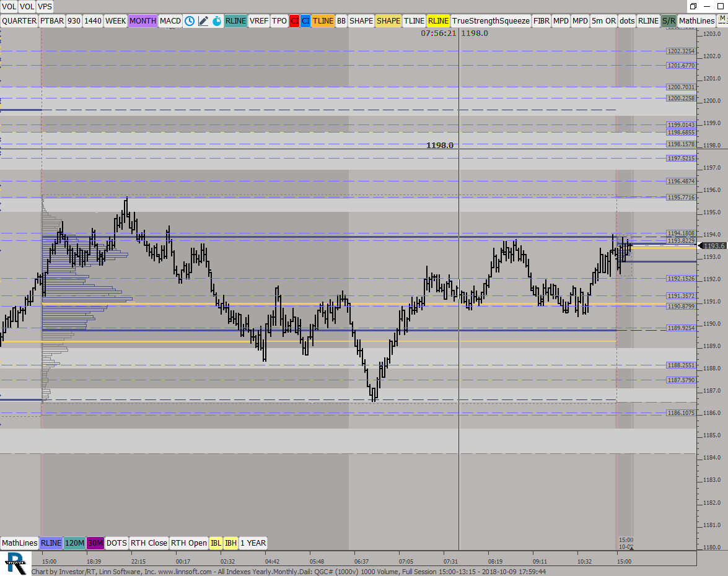Toggle the VPS toolbar button

pos(45,6)
